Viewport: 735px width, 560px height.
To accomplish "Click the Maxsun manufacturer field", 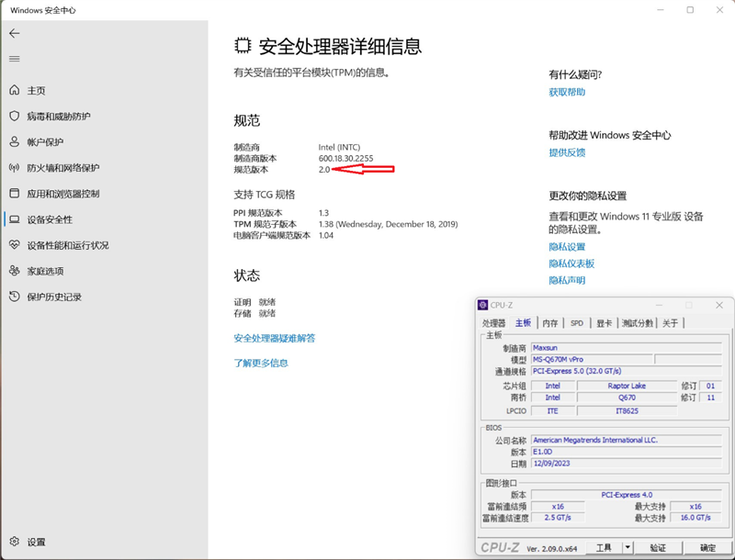I will (x=627, y=348).
